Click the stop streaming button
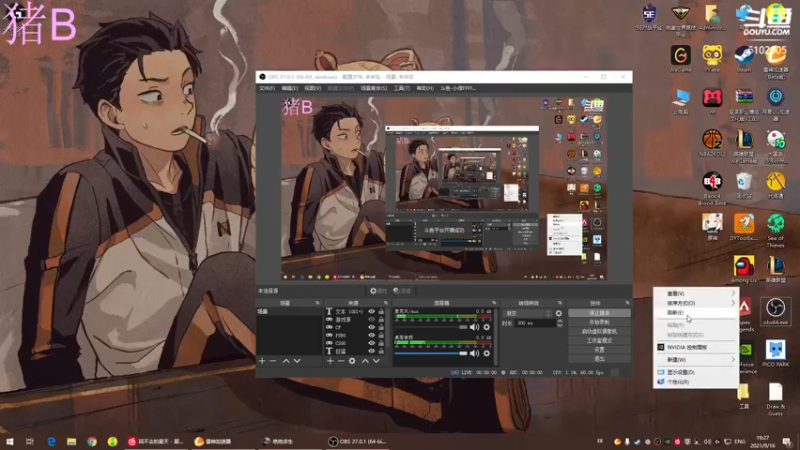This screenshot has height=450, width=800. [599, 313]
